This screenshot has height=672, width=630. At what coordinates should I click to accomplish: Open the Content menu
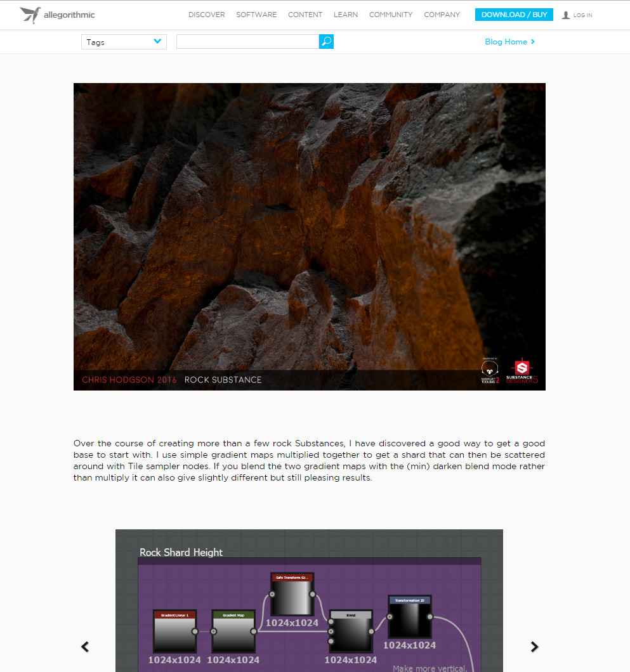[x=305, y=15]
